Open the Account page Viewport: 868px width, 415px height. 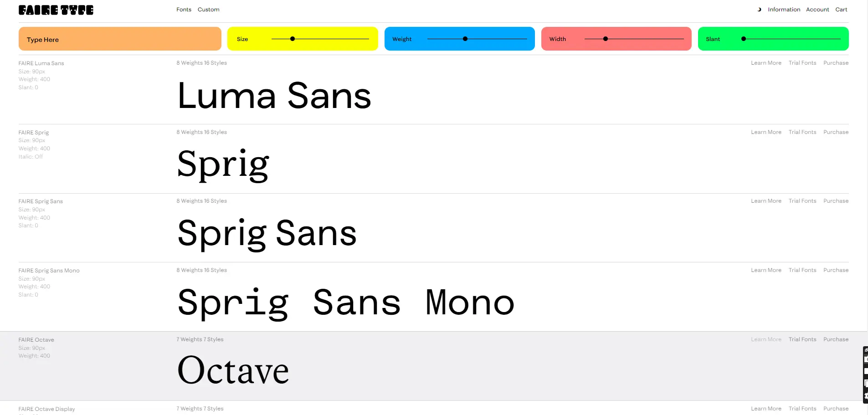coord(817,10)
